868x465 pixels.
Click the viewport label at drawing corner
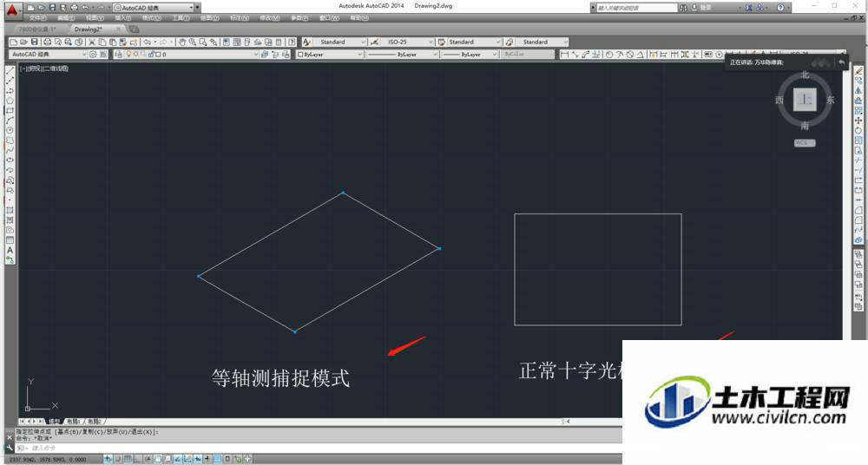coord(43,68)
